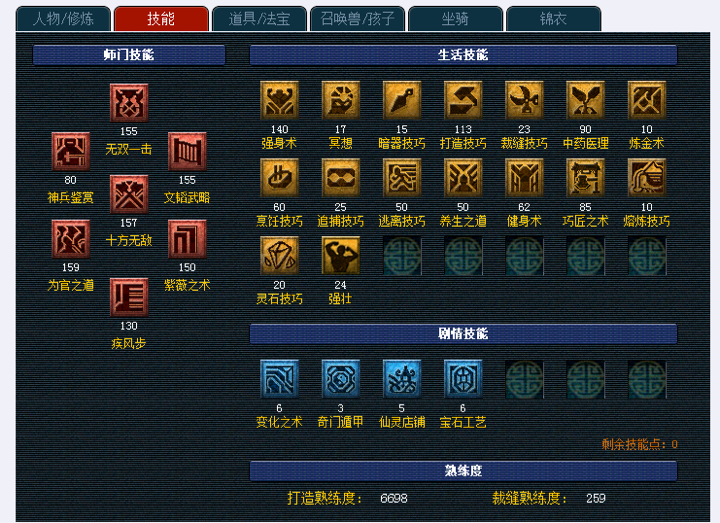Select the 宝石工艺 icon
The height and width of the screenshot is (523, 720).
coord(463,379)
